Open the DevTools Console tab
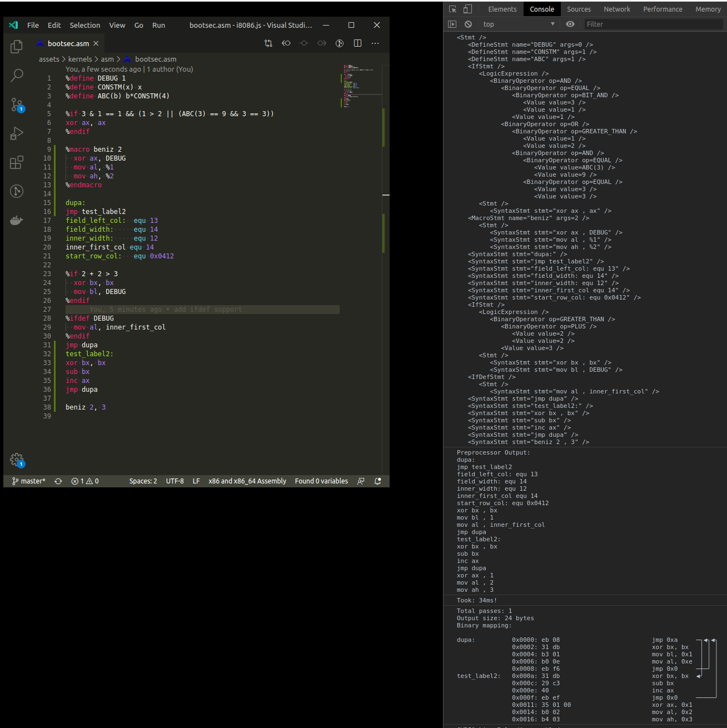 [542, 9]
